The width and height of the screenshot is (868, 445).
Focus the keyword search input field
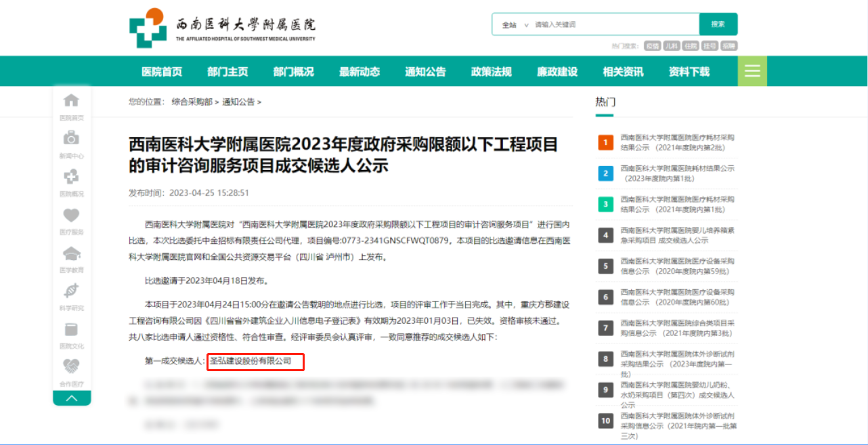pyautogui.click(x=613, y=24)
